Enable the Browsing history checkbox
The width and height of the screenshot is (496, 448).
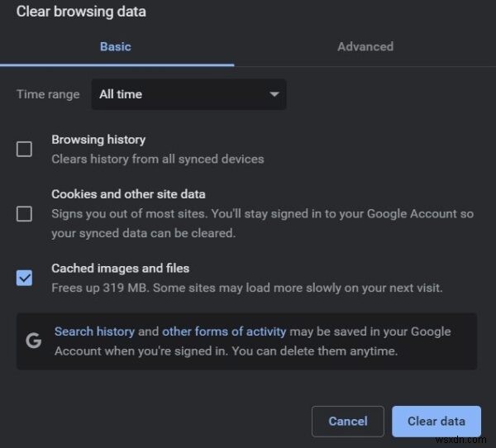25,149
